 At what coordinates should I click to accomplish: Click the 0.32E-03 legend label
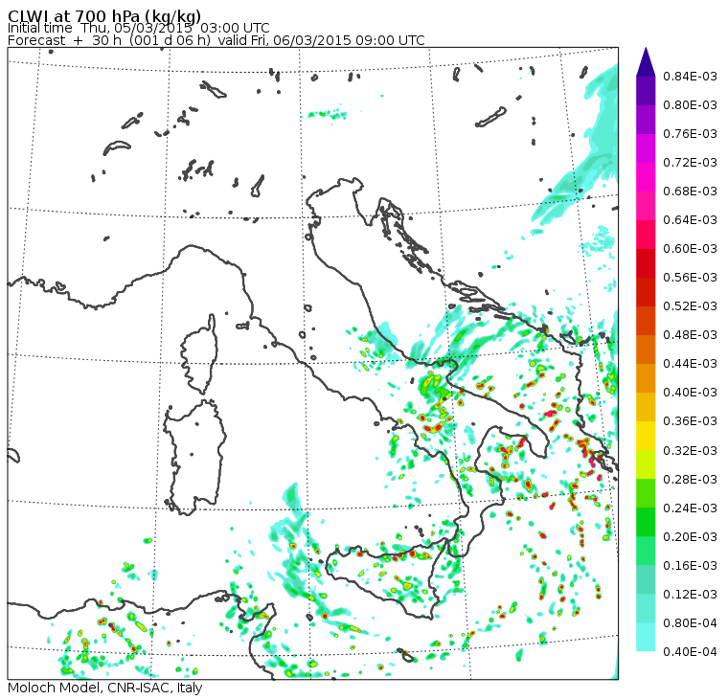[x=690, y=451]
